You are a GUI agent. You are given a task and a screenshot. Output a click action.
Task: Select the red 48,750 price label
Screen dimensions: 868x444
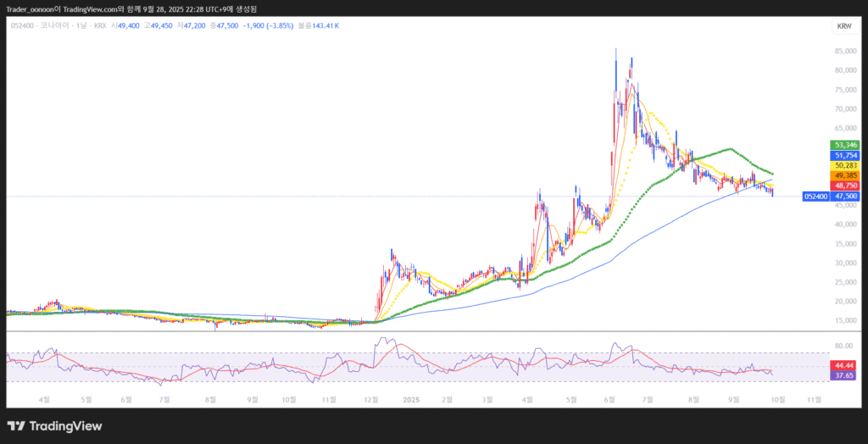[x=846, y=186]
